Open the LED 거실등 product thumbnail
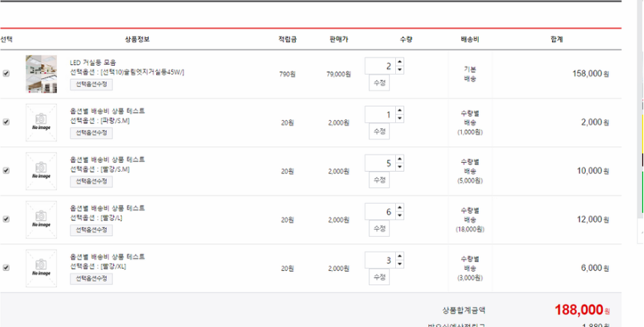The height and width of the screenshot is (327, 644). pos(41,73)
